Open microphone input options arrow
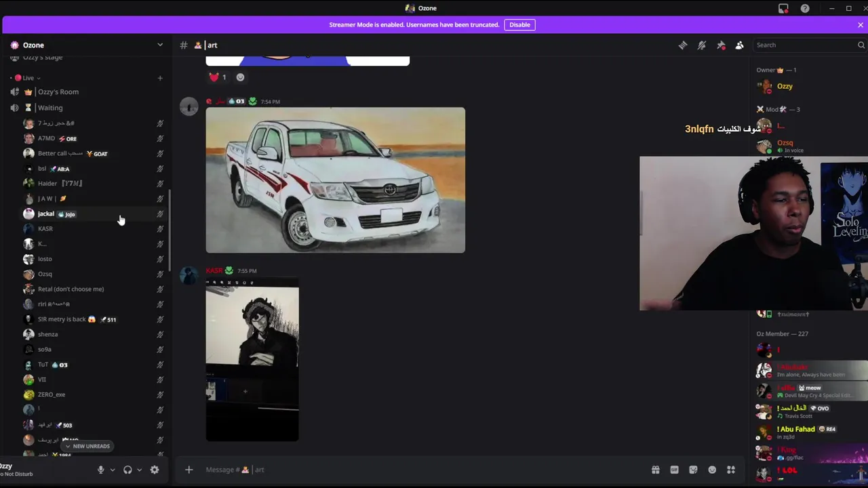The height and width of the screenshot is (488, 868). pos(113,470)
